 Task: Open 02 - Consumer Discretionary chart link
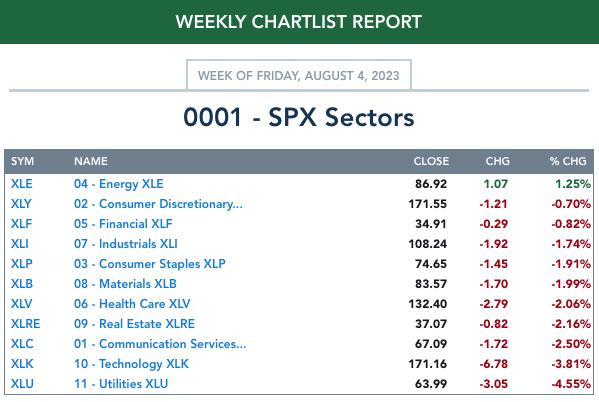(x=158, y=204)
